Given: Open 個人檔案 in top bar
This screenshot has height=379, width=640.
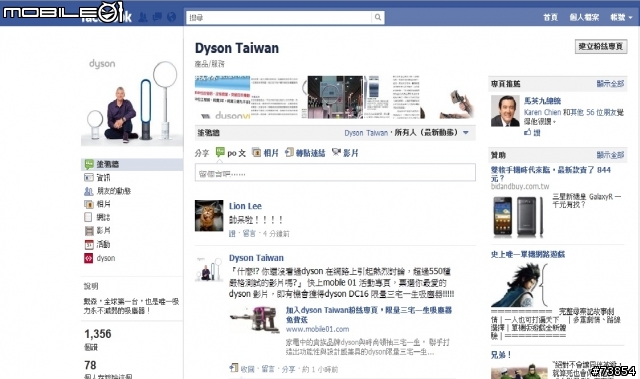Looking at the screenshot, I should point(584,17).
